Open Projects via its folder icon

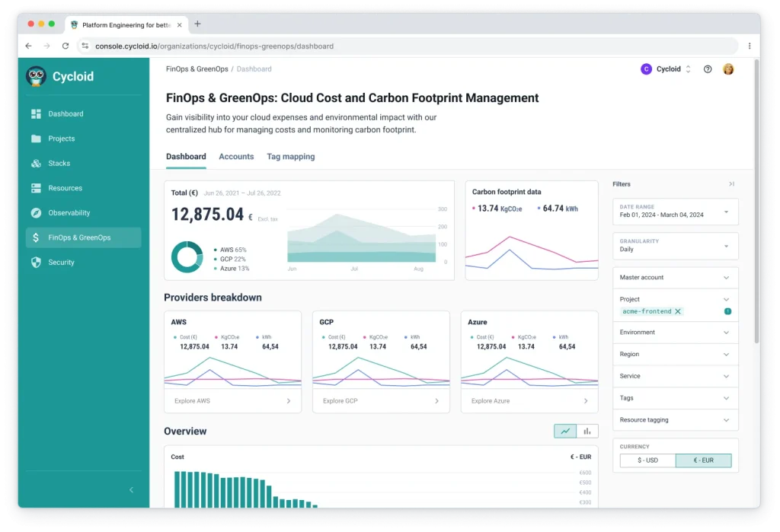(x=36, y=139)
